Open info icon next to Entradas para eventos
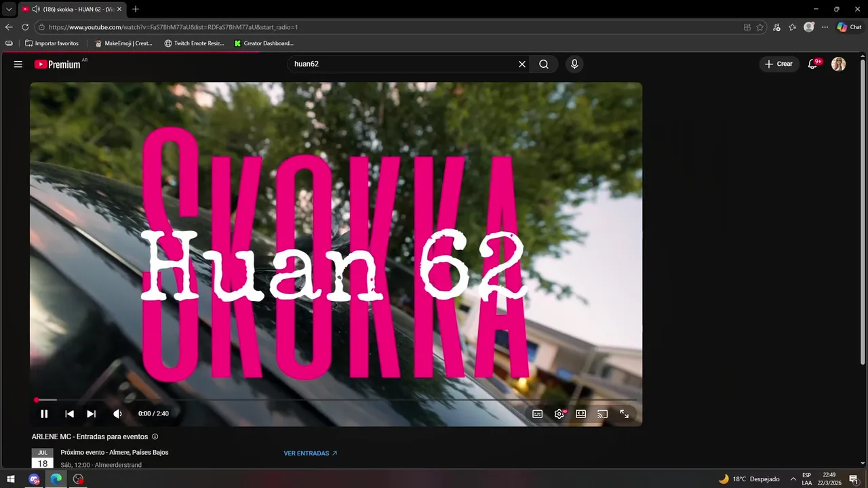868x488 pixels. (155, 436)
